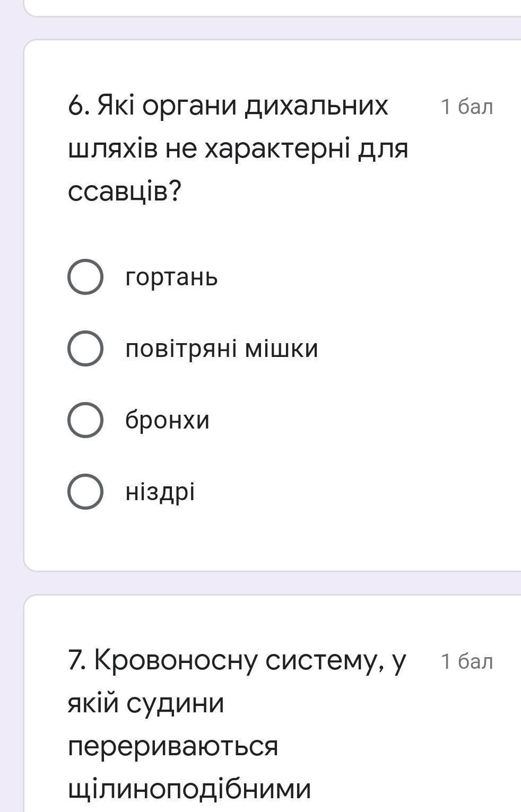This screenshot has height=812, width=521.
Task: Click the purple gap between question 6 and 7
Action: coord(265,583)
